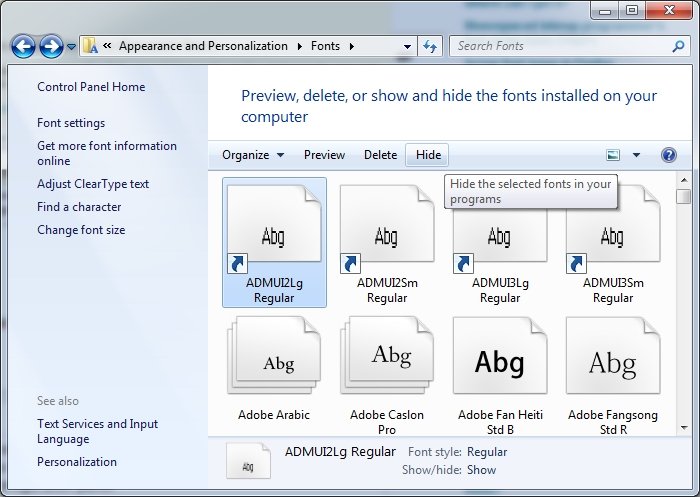Click Font style value Regular in details
This screenshot has width=700, height=497.
[487, 452]
